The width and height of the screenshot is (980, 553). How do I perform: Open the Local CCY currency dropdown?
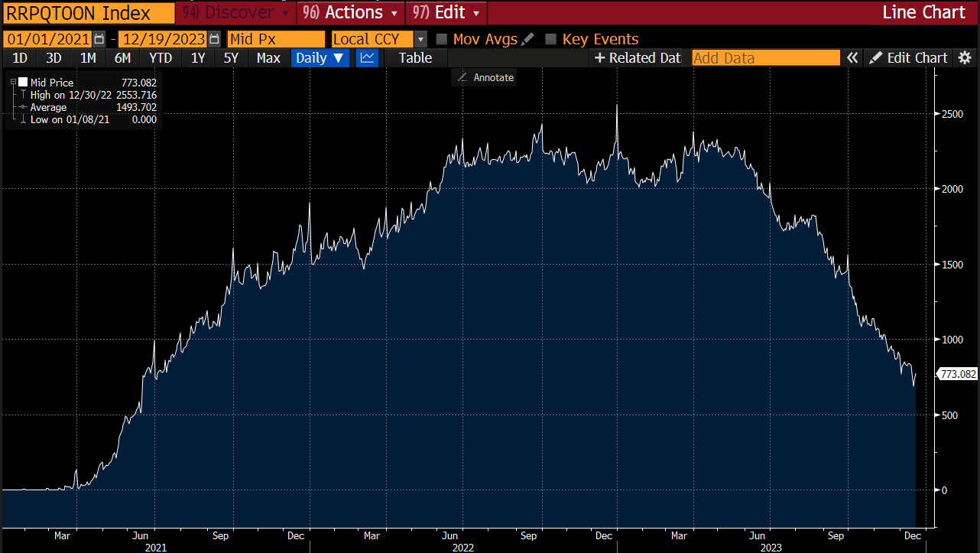tap(420, 39)
